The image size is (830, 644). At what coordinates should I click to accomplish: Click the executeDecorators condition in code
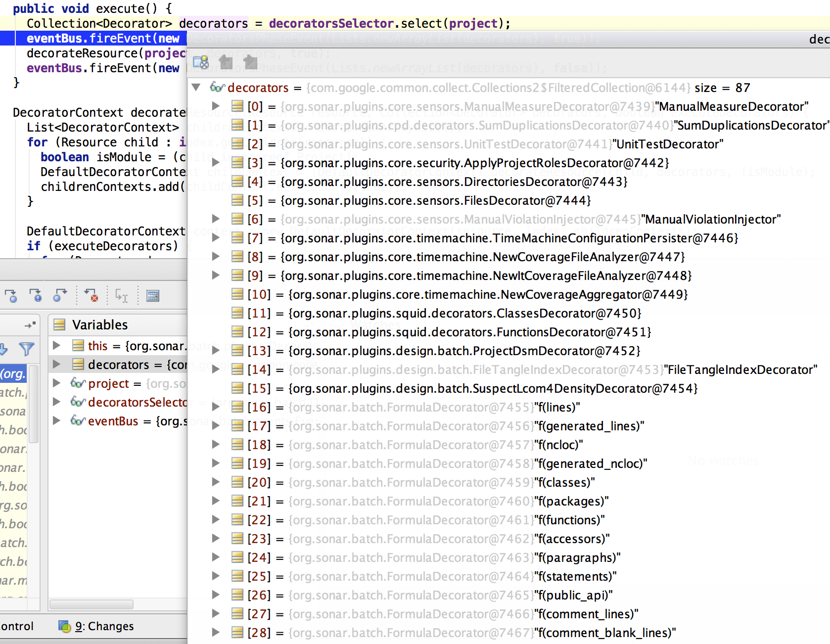coord(102,246)
